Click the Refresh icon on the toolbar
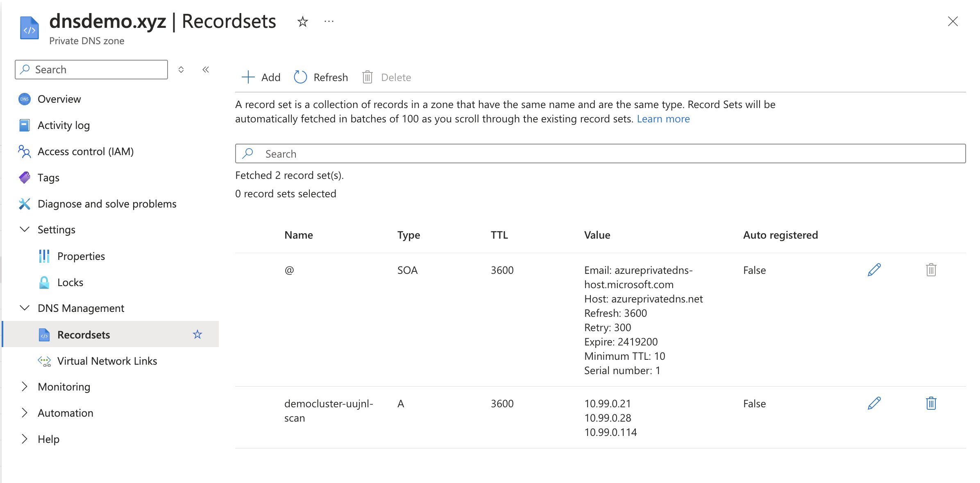Image resolution: width=980 pixels, height=483 pixels. (300, 77)
